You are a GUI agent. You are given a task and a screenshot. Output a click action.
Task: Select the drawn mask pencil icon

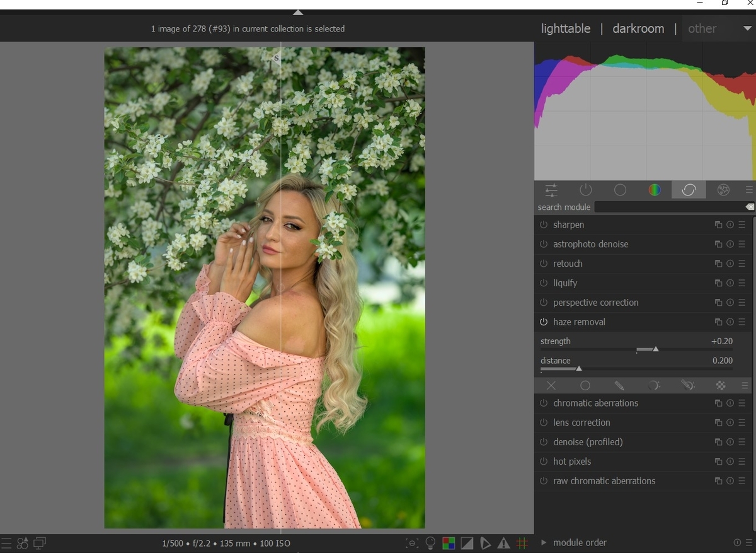(x=619, y=385)
